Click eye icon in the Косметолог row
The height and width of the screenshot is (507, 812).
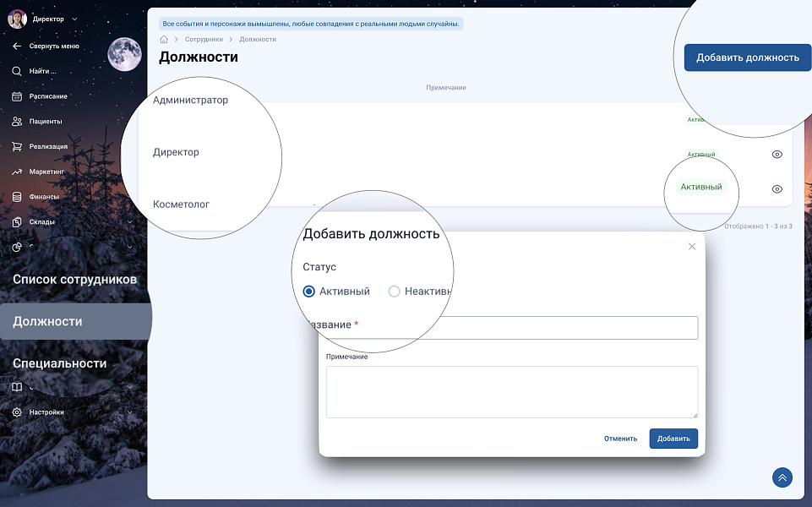pos(777,189)
